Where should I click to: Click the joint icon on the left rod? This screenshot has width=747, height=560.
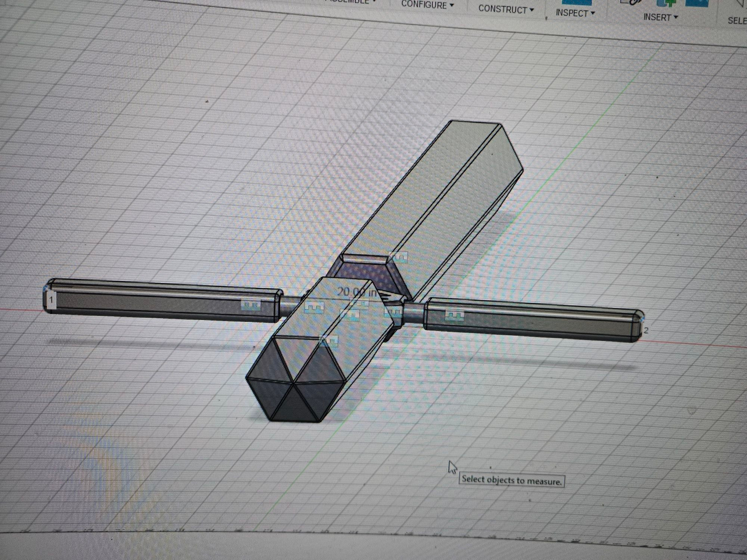click(x=251, y=305)
